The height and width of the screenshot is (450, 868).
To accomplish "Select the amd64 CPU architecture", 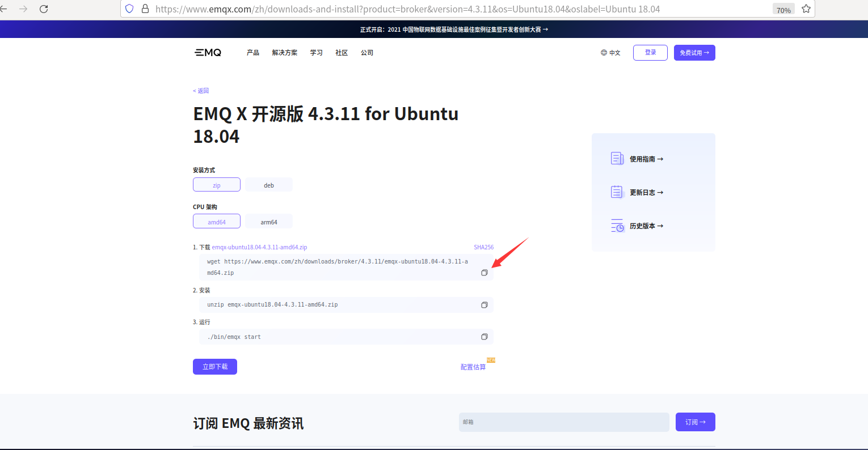I will 217,222.
